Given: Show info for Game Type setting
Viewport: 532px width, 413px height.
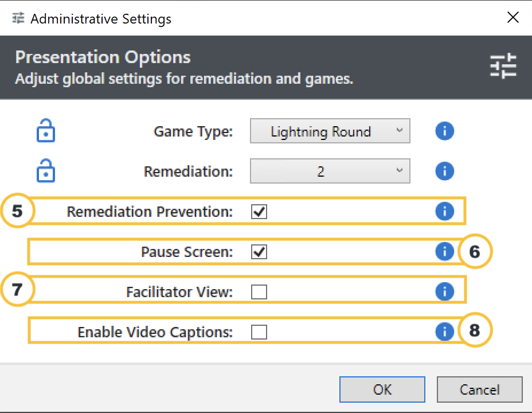Looking at the screenshot, I should point(444,131).
